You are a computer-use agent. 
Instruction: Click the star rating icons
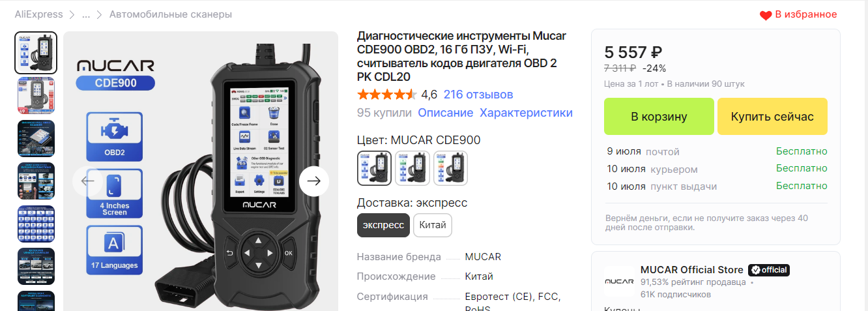coord(386,95)
